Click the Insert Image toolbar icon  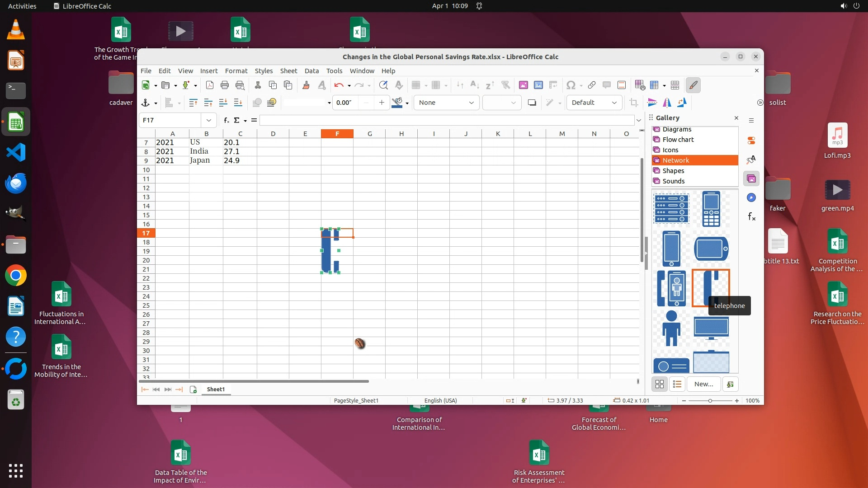tap(524, 85)
